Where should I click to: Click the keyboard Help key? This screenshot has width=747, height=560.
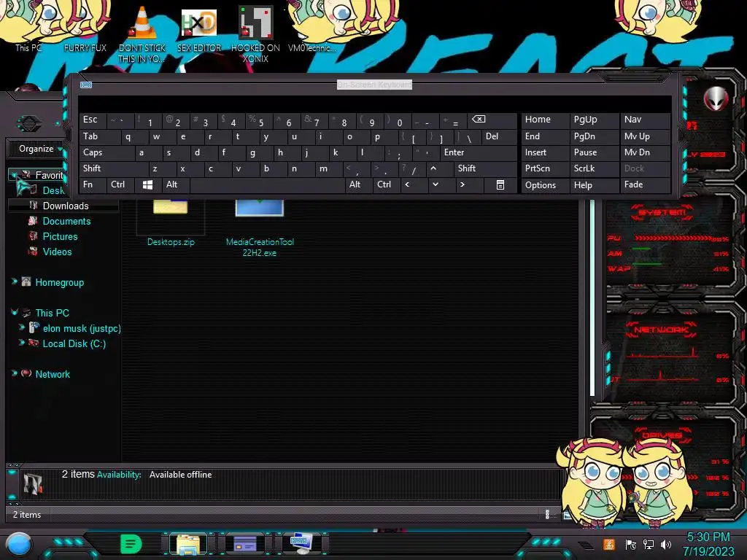pos(594,184)
